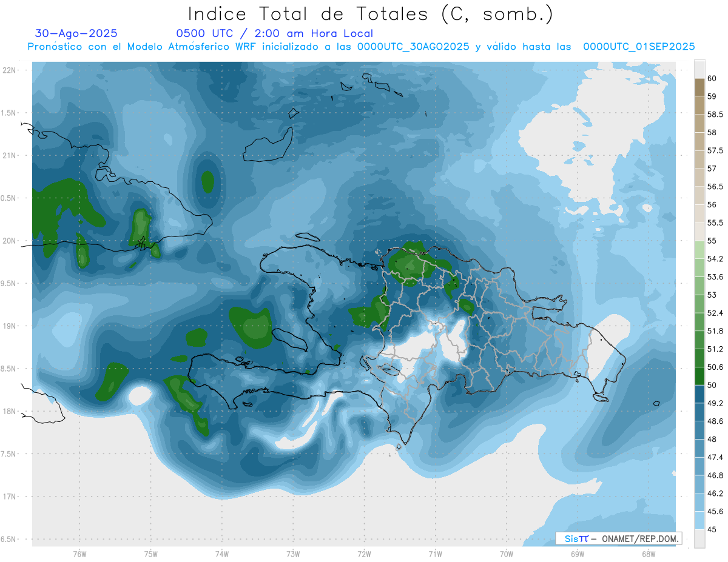Click the legend value '46.2'
Image resolution: width=728 pixels, height=562 pixels.
point(715,493)
